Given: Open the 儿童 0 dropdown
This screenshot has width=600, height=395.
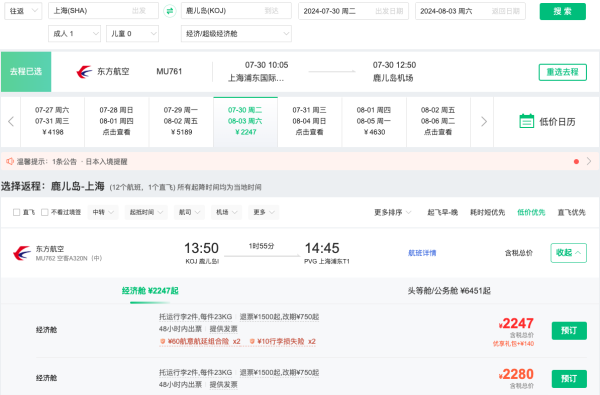Looking at the screenshot, I should pos(132,34).
